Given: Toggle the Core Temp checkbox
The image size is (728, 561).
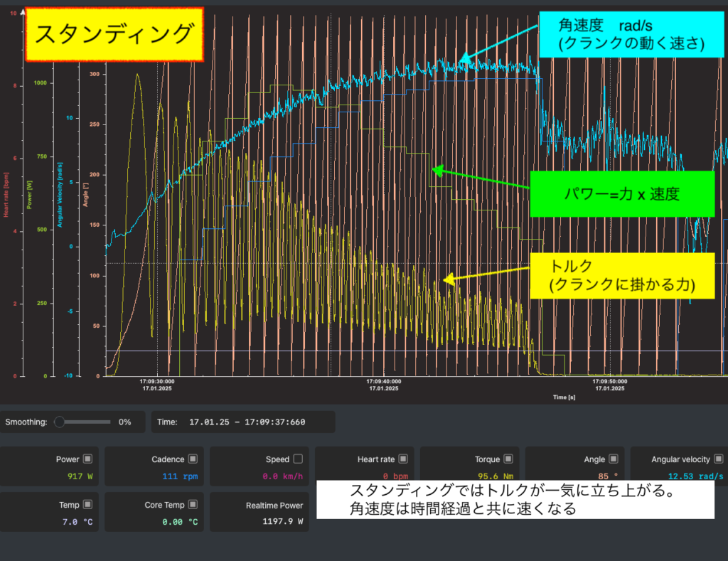Looking at the screenshot, I should click(x=193, y=505).
